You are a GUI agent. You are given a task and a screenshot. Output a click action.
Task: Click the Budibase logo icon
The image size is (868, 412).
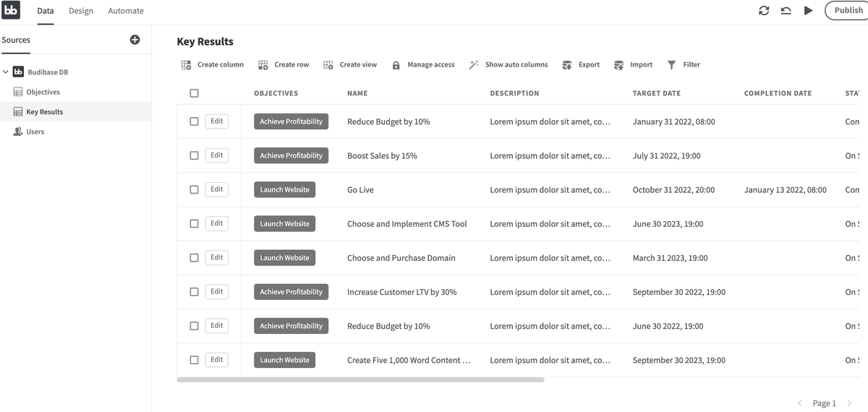pos(11,10)
